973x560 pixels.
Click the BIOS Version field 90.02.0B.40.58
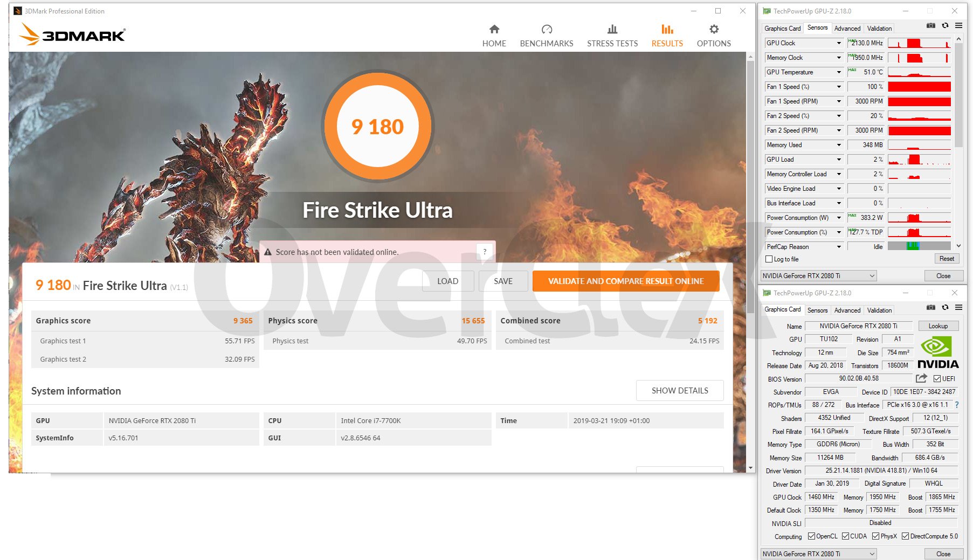coord(859,378)
